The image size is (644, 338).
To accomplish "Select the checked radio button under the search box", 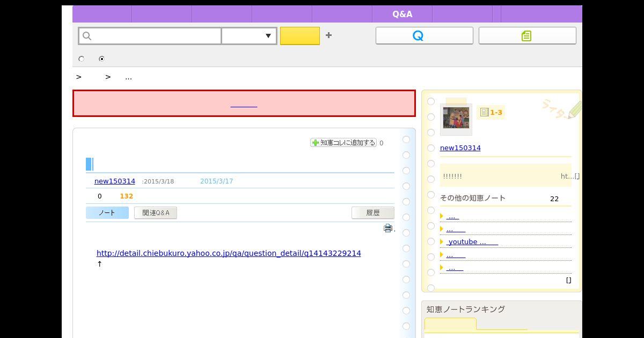I will click(x=101, y=58).
